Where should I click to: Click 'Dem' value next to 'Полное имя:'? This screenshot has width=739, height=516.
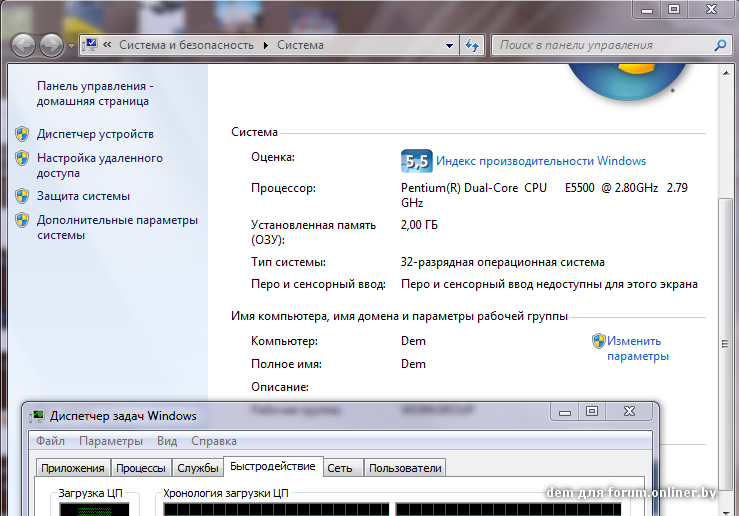pos(413,364)
